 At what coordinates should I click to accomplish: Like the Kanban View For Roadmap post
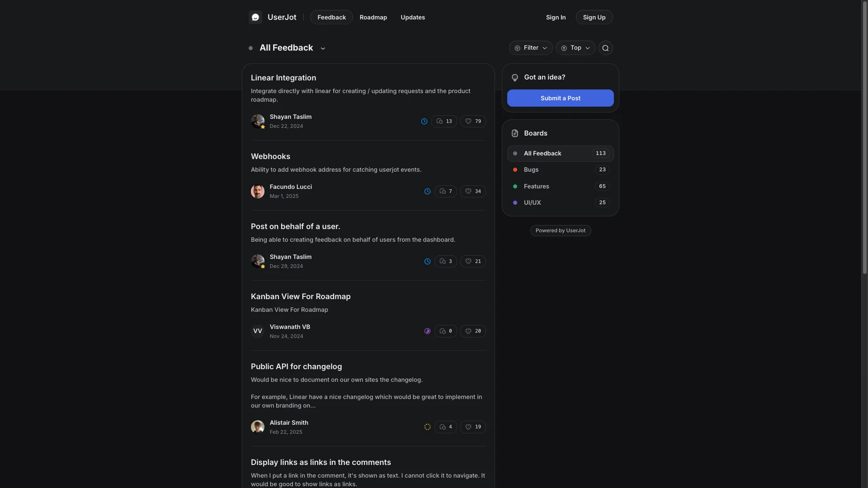pos(472,331)
